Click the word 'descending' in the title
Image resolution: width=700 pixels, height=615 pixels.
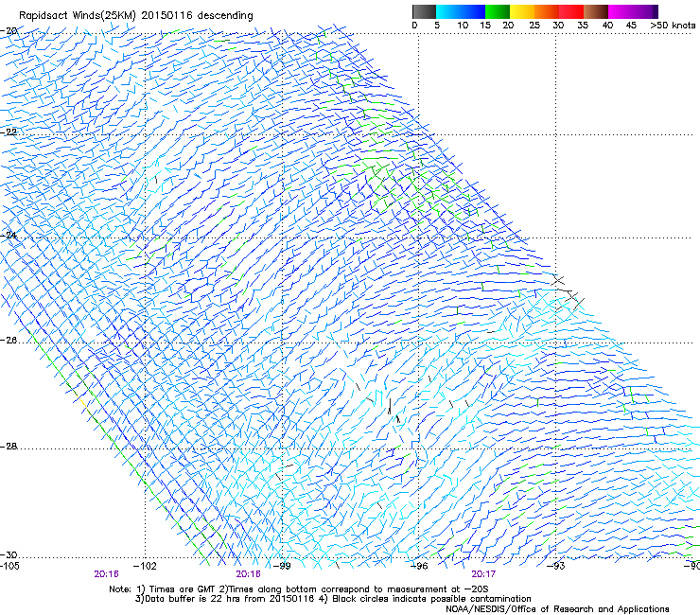[x=225, y=16]
